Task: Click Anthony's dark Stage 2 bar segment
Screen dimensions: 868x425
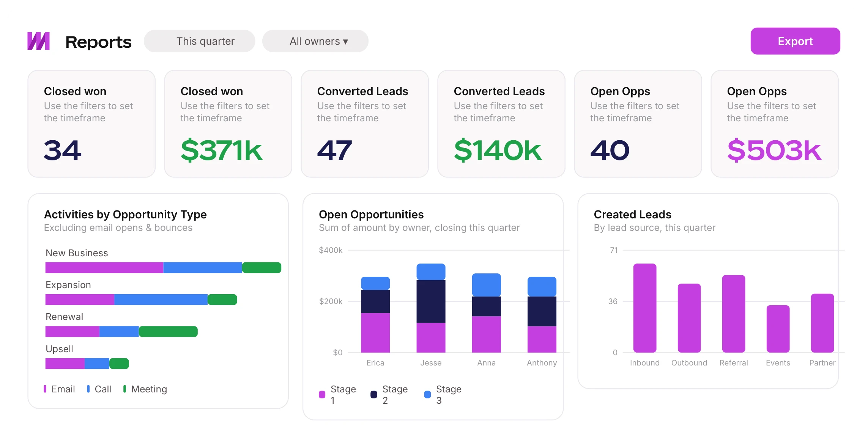Action: 542,311
